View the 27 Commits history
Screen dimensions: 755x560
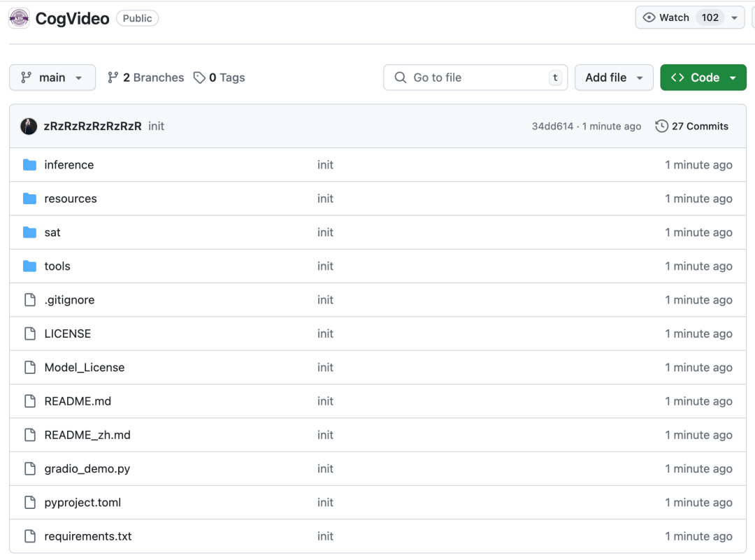click(x=700, y=127)
